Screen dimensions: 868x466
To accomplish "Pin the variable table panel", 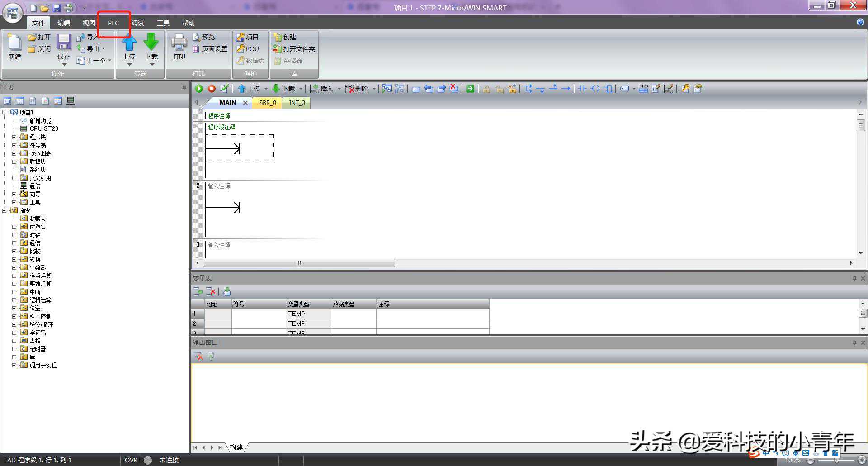I will [854, 278].
